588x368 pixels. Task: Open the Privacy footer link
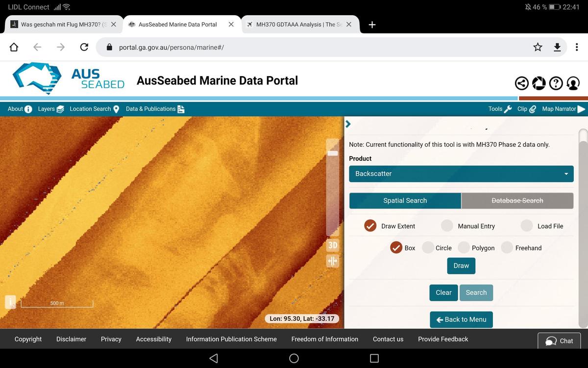(111, 339)
